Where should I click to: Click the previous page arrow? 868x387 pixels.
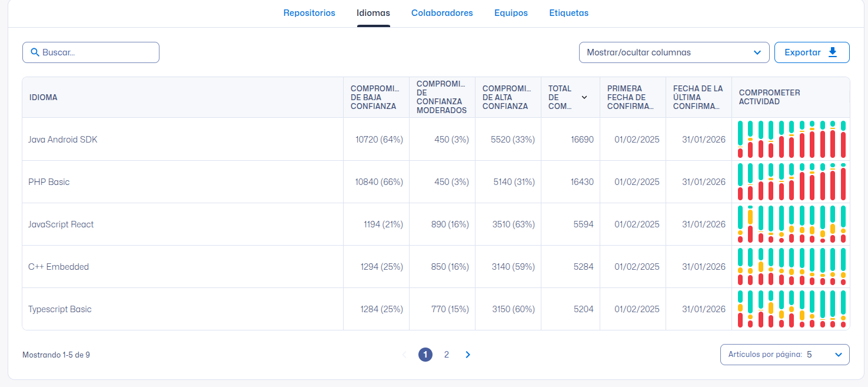pos(404,355)
